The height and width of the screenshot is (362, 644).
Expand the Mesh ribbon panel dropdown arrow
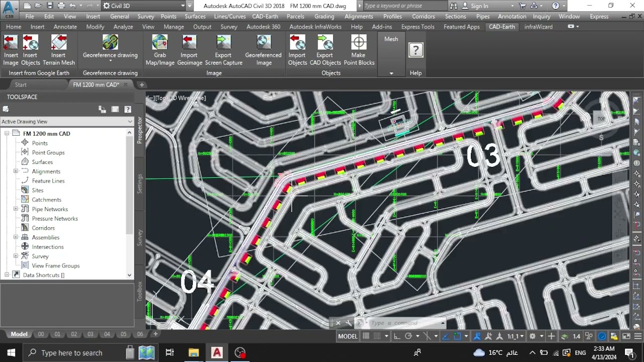391,73
